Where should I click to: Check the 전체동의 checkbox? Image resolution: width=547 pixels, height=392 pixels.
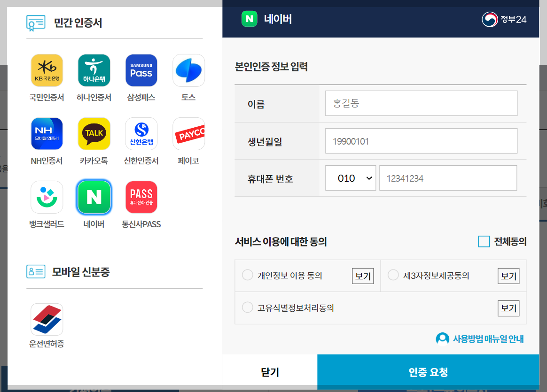pos(484,241)
